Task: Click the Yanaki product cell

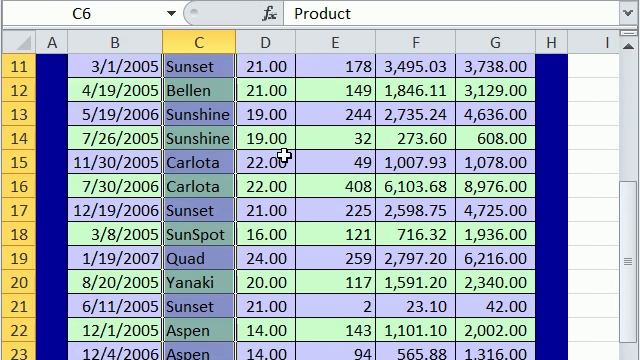Action: tap(199, 282)
